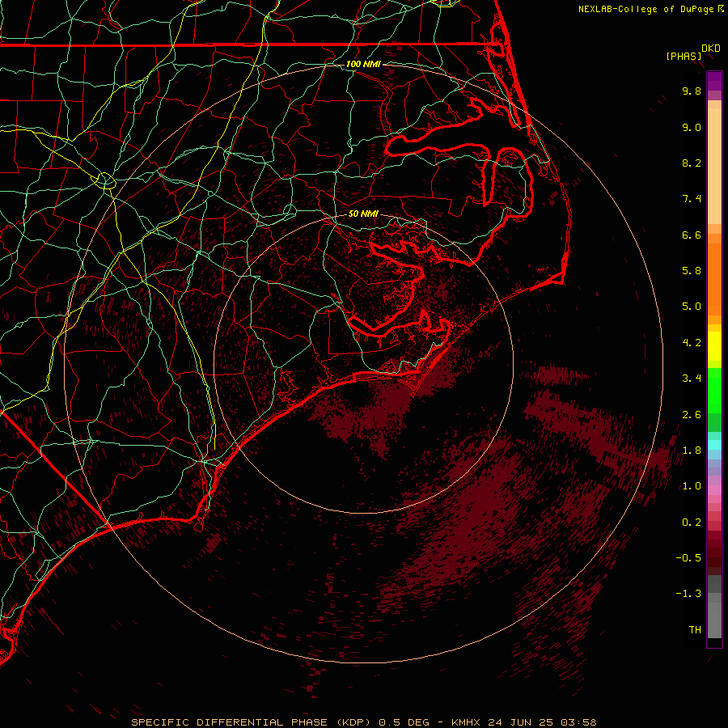Click the 3.4 value on the color scale
This screenshot has width=728, height=728.
point(692,379)
